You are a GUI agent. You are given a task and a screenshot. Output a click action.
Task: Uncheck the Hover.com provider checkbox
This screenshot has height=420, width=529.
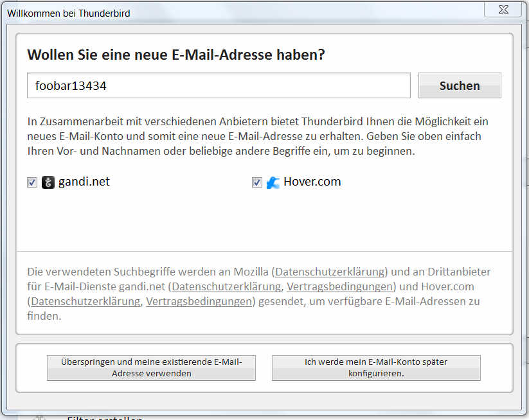click(x=256, y=182)
